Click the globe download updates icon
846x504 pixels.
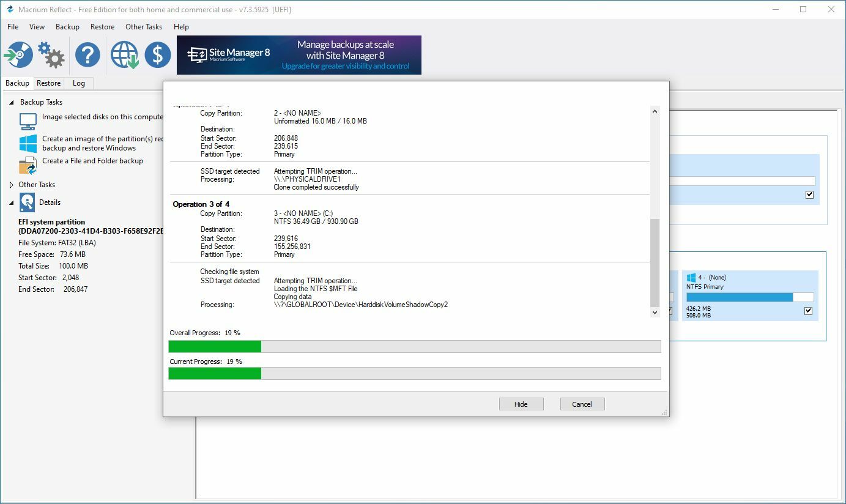coord(124,54)
